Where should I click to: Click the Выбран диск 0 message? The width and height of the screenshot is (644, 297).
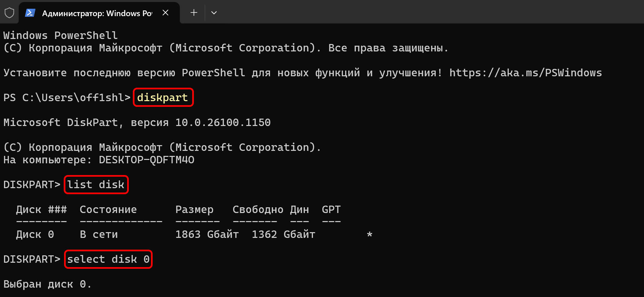(x=47, y=284)
